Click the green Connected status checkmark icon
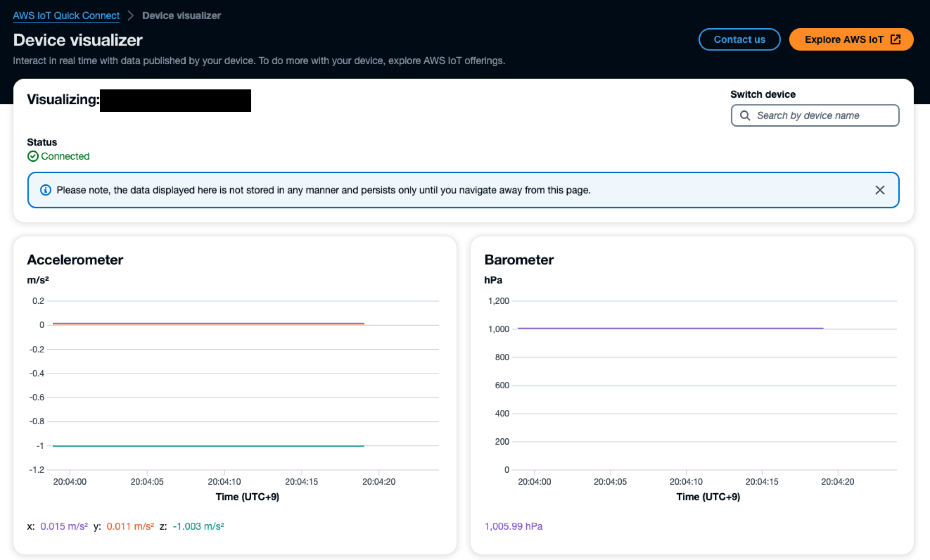This screenshot has height=560, width=930. point(33,156)
